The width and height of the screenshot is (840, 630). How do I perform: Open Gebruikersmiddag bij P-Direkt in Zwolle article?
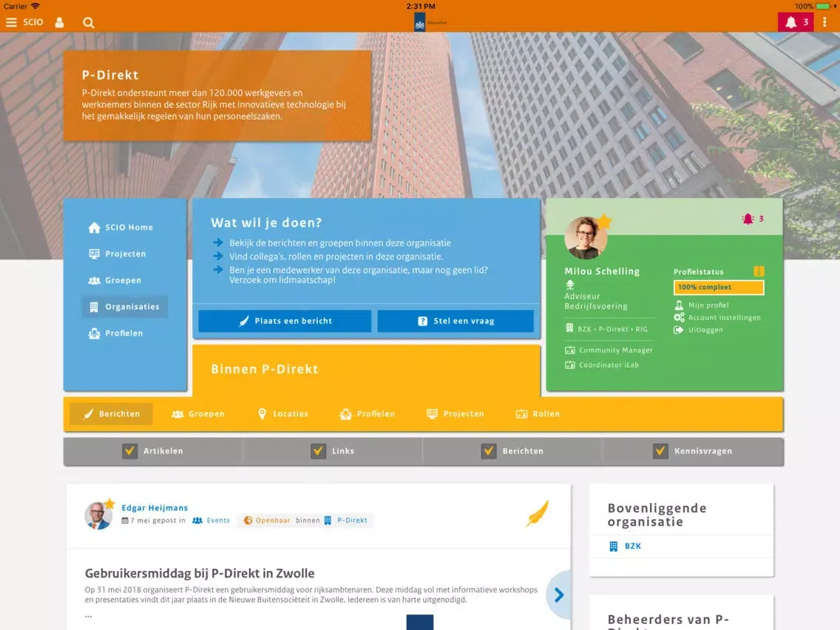[200, 573]
